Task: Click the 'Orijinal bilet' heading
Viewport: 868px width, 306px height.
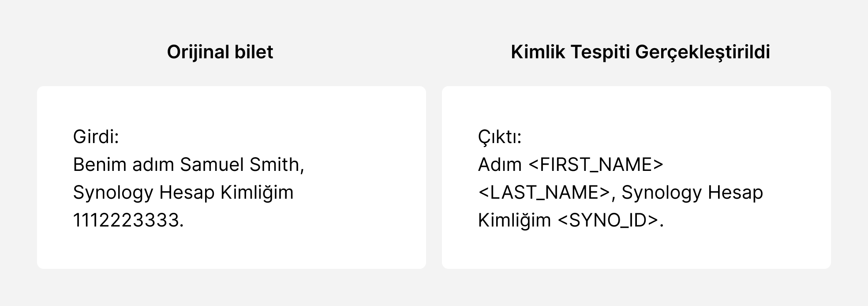Action: click(x=220, y=52)
